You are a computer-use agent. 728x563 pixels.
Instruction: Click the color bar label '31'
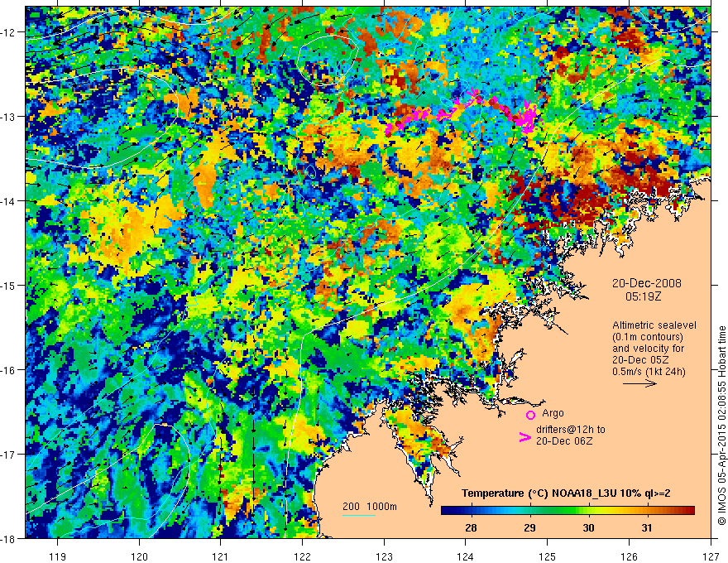[x=647, y=527]
